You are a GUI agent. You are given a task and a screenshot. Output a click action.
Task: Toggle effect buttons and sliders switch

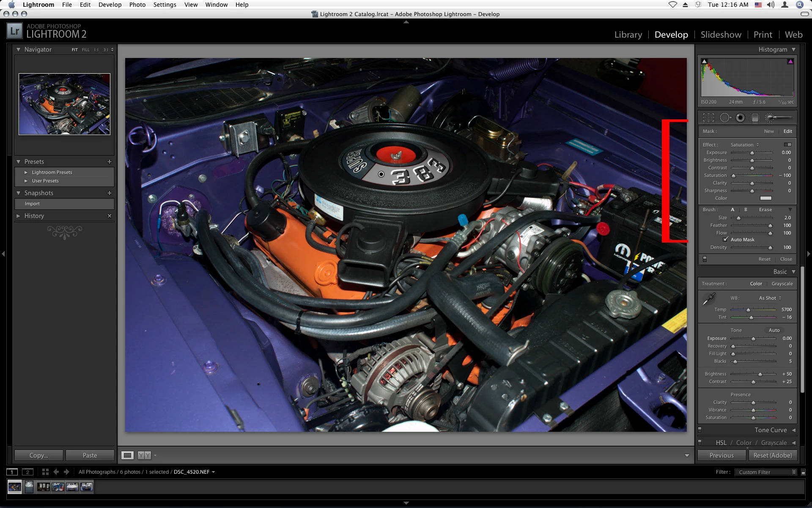coord(787,145)
